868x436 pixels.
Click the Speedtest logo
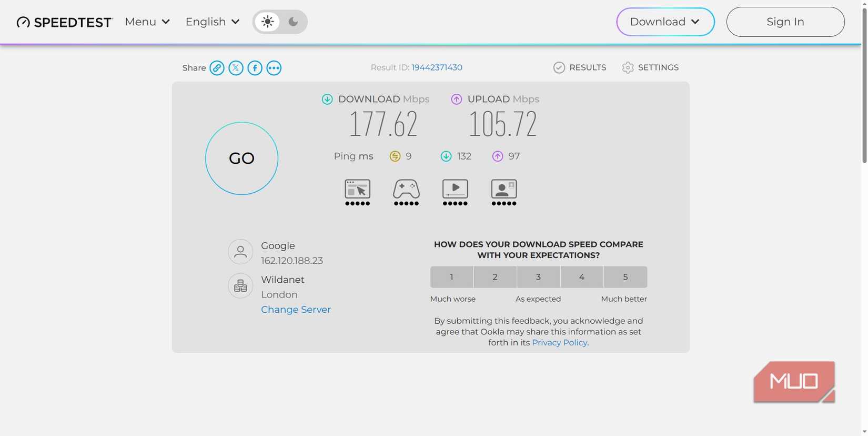point(65,22)
